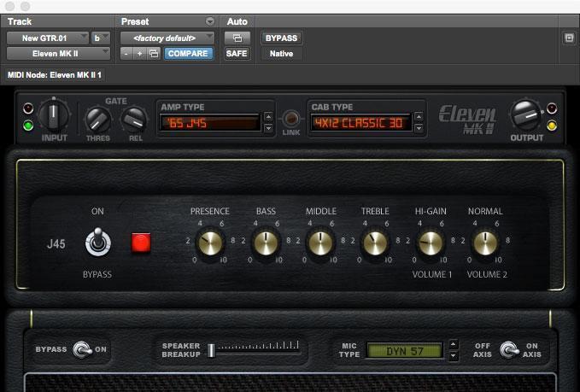
Task: Open the New GTR.01 track selector
Action: tap(48, 38)
